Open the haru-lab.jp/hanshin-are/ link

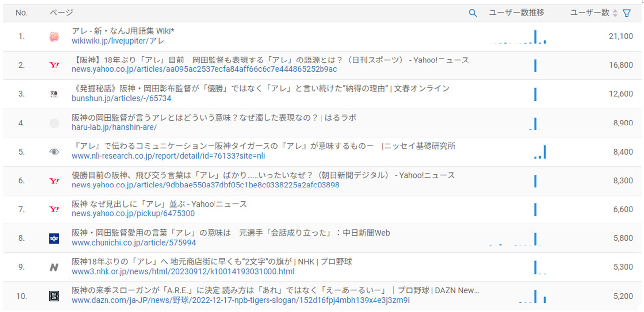114,127
